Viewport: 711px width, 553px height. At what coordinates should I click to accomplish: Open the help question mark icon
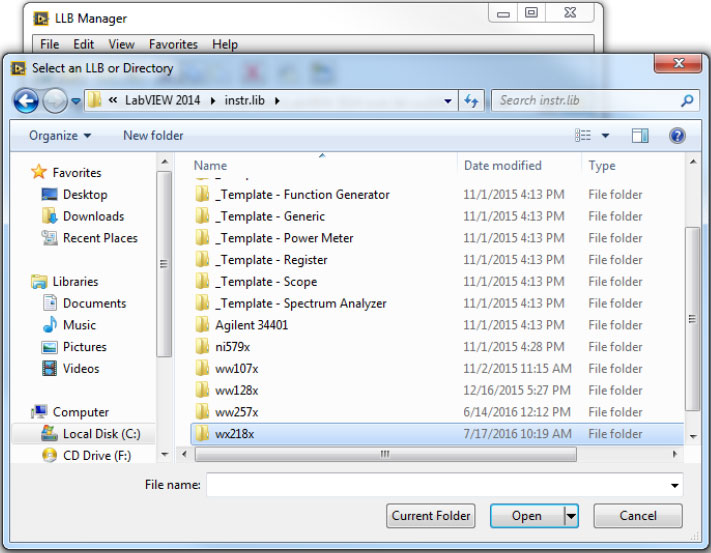[677, 135]
